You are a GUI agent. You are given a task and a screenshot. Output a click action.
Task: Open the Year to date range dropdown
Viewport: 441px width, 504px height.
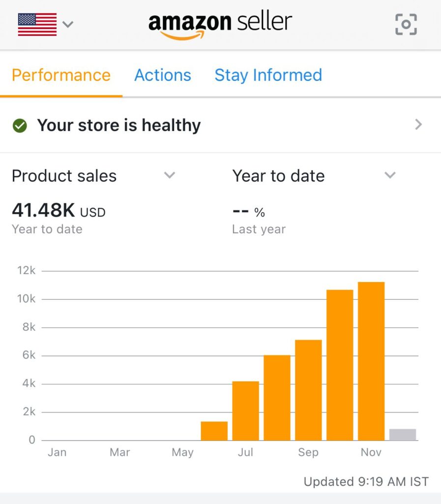(390, 175)
